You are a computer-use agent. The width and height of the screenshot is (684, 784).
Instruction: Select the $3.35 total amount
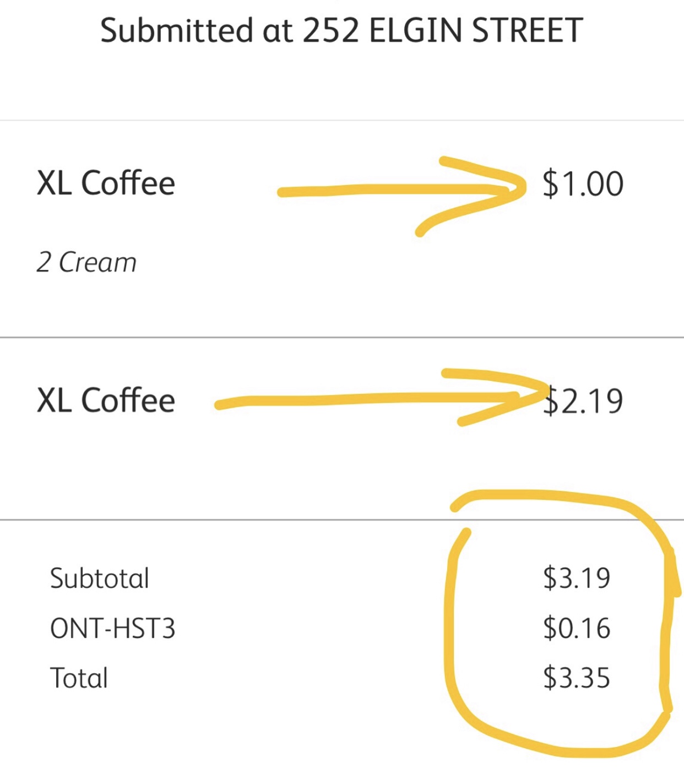click(x=577, y=678)
